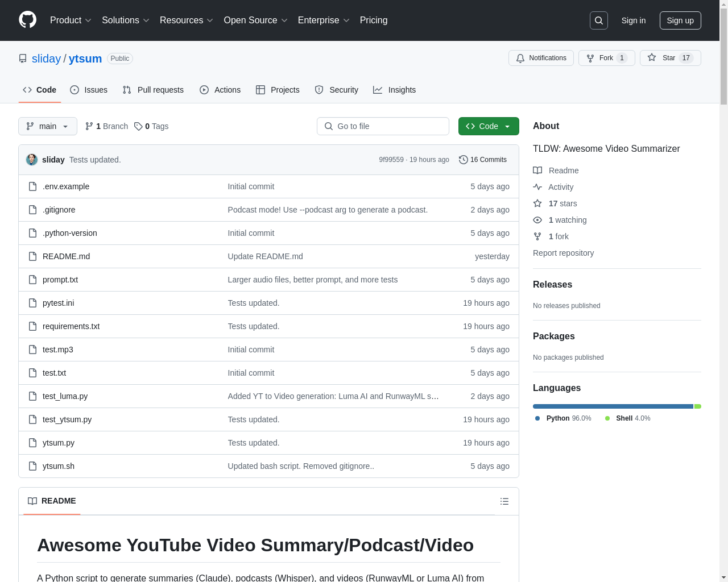Image resolution: width=728 pixels, height=582 pixels.
Task: Open the ytsum repository name link
Action: [x=85, y=59]
